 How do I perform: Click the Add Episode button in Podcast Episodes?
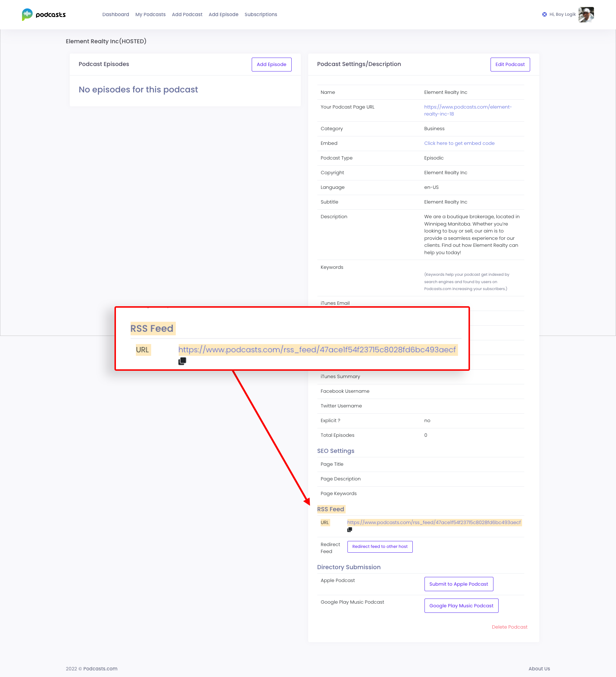(x=271, y=65)
